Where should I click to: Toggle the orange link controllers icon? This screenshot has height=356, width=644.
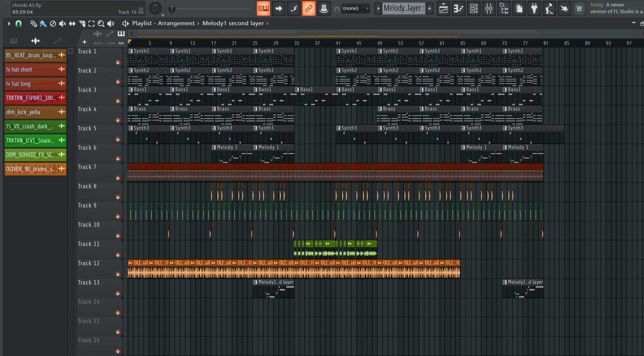pos(309,8)
